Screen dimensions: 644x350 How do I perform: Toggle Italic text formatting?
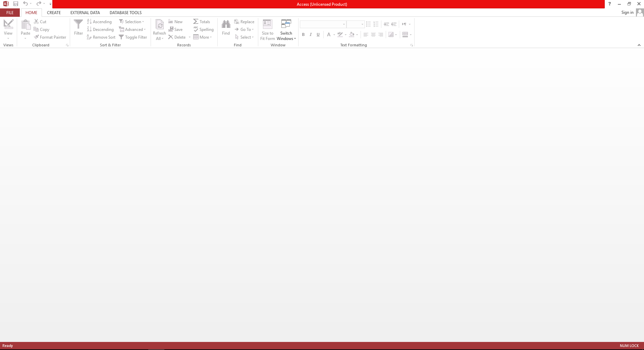[311, 35]
